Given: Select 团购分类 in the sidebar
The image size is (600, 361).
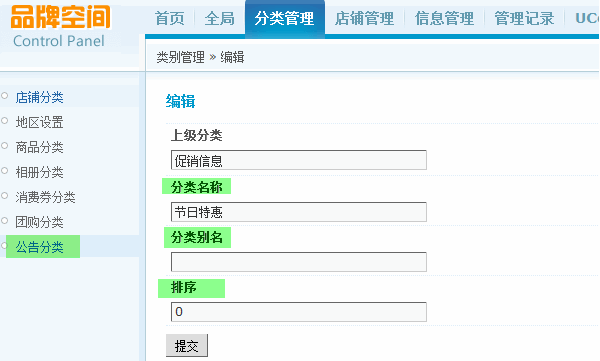Looking at the screenshot, I should point(39,222).
